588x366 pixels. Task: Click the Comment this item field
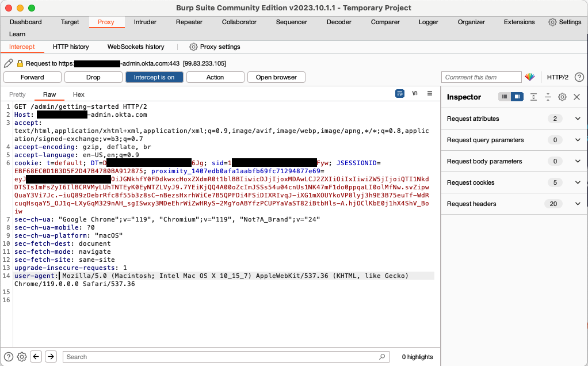click(x=481, y=77)
